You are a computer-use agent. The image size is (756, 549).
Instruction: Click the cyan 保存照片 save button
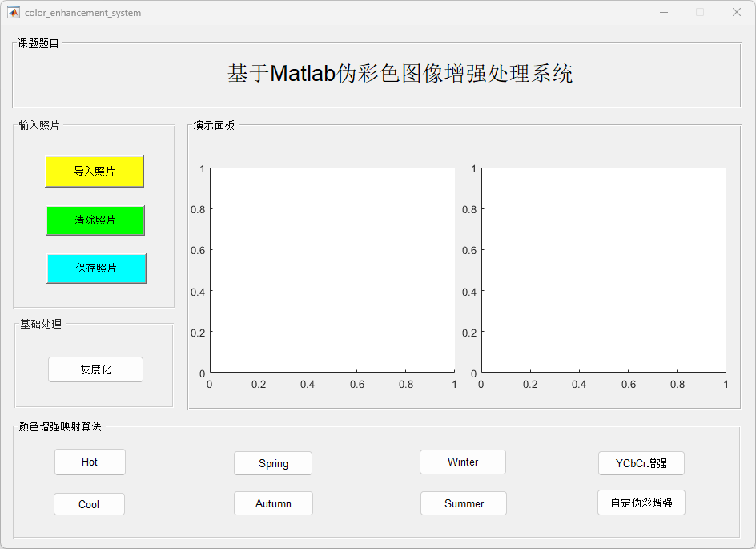(96, 268)
